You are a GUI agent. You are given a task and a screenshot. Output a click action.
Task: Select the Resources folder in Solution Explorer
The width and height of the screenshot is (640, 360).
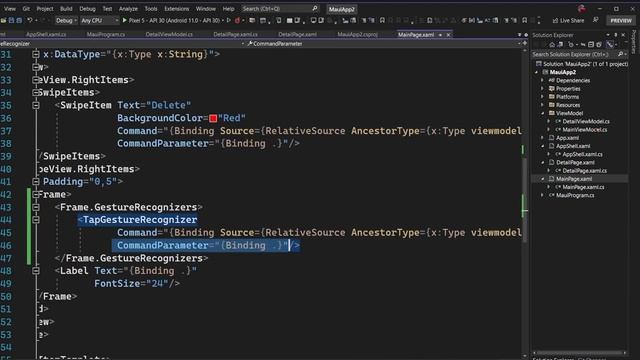[567, 105]
